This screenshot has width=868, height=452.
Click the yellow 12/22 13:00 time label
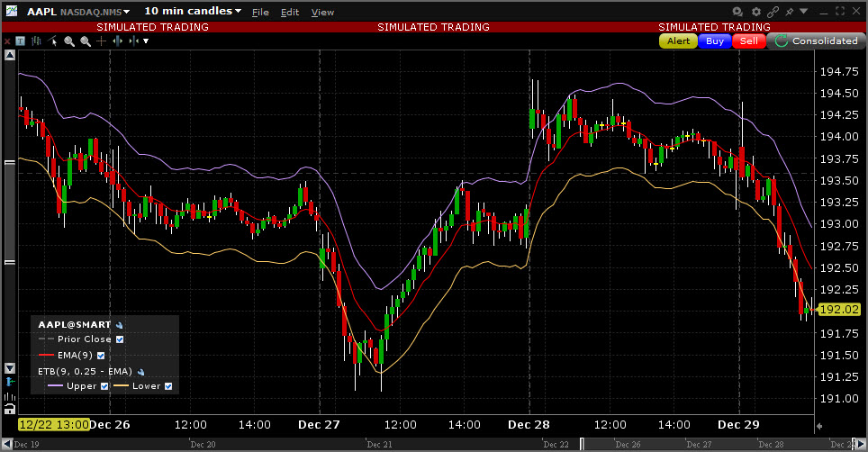pos(54,425)
